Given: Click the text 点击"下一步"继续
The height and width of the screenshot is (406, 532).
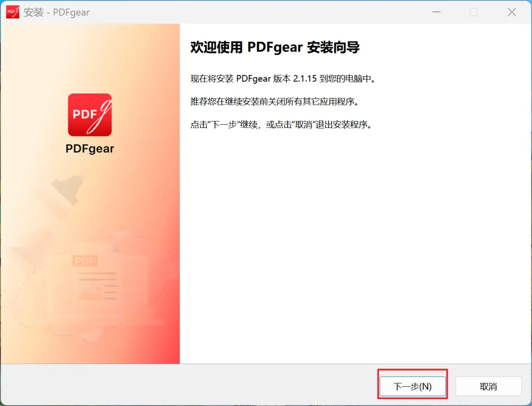Looking at the screenshot, I should coord(224,125).
